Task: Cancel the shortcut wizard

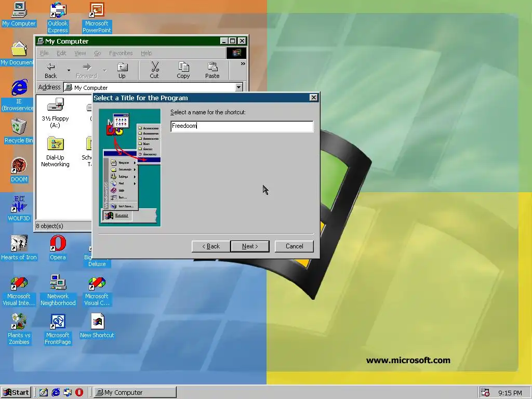Action: tap(294, 246)
